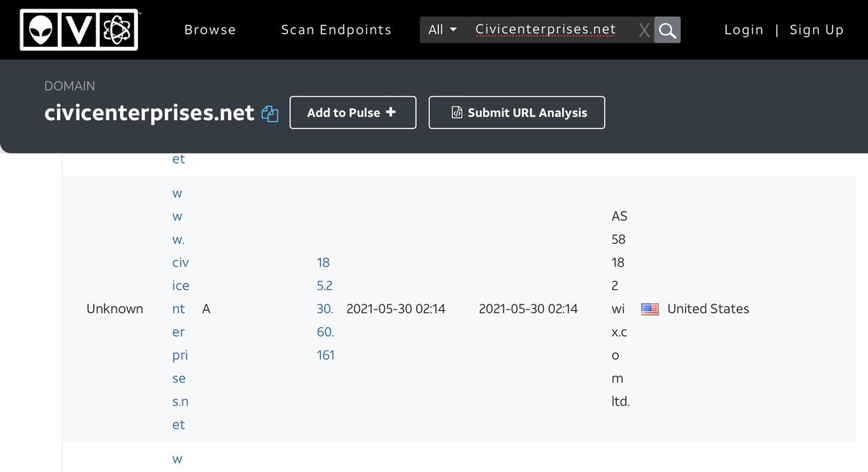Click the code file icon beside Submit URL Analysis
Viewport: 868px width, 472px height.
(x=456, y=113)
